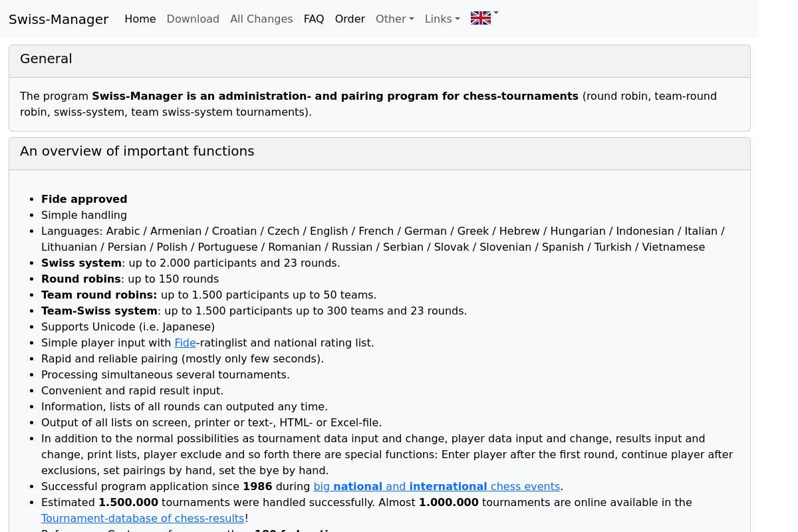Open the Order page
Image resolution: width=798 pixels, height=532 pixels.
350,19
